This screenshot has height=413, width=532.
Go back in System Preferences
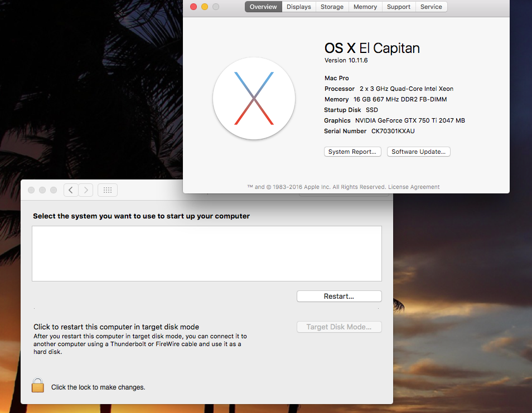point(71,190)
